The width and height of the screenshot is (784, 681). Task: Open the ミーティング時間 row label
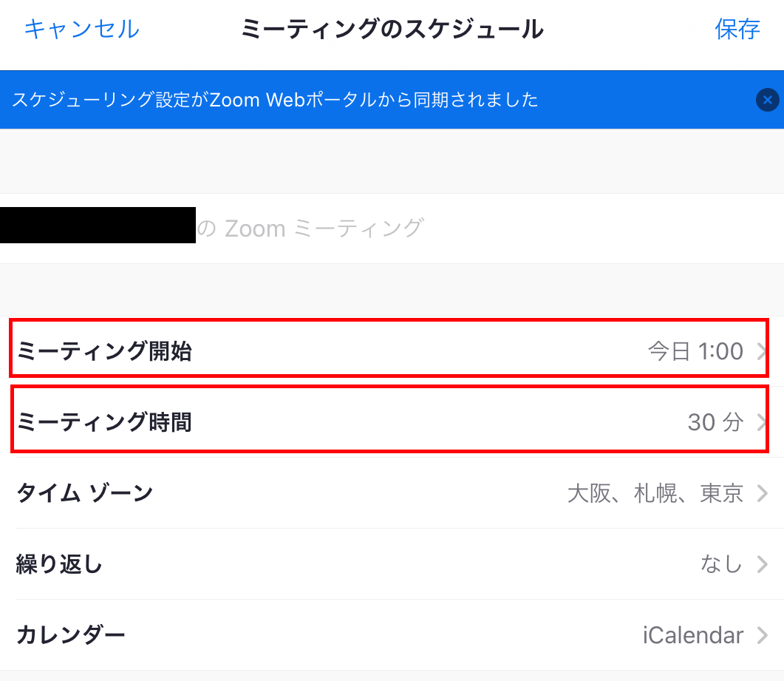point(104,422)
